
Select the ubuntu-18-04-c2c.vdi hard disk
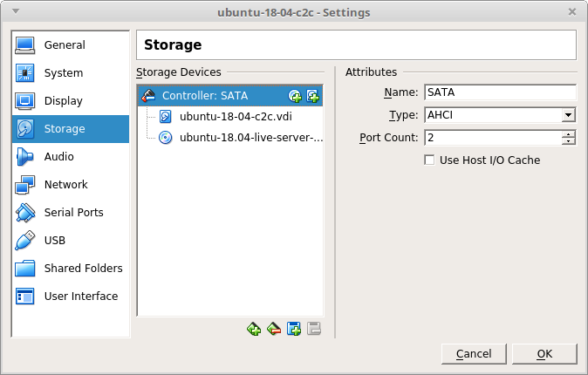(x=235, y=116)
